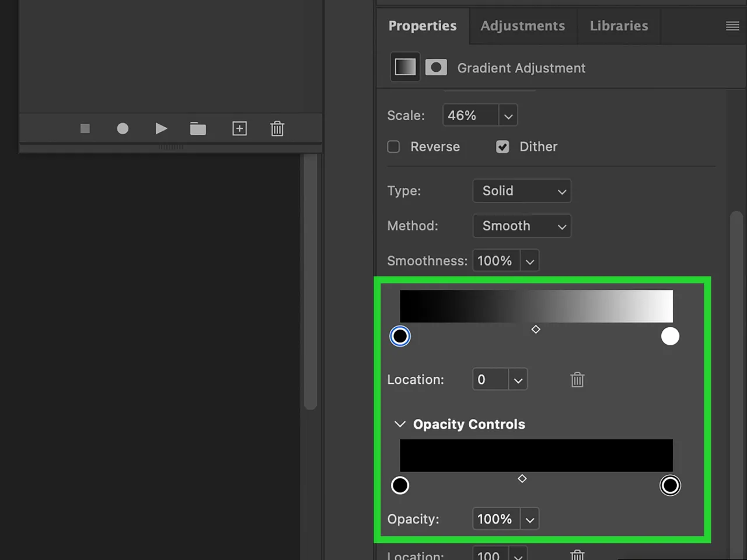
Task: Switch to the Libraries tab
Action: pyautogui.click(x=619, y=26)
